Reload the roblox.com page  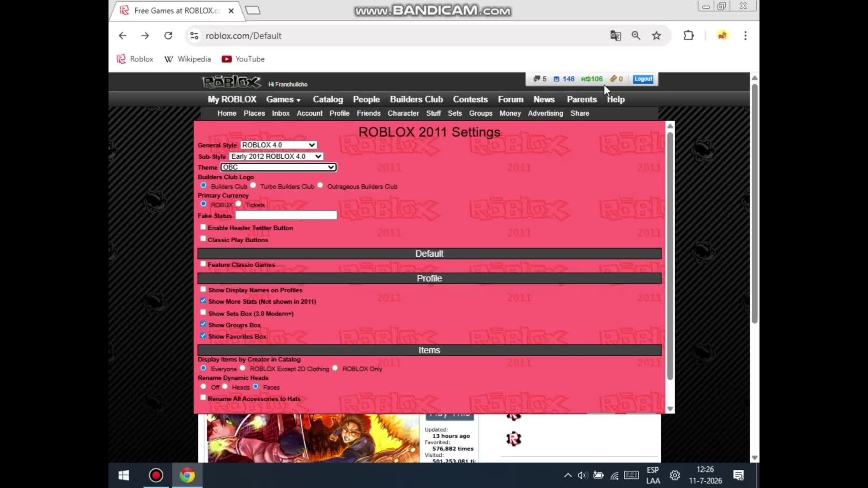click(168, 36)
